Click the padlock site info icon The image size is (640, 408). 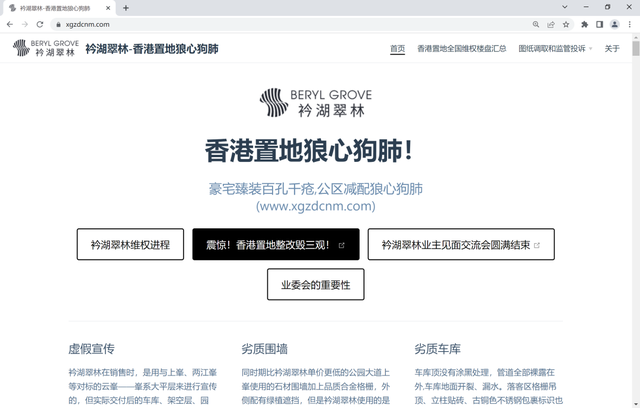[x=58, y=24]
